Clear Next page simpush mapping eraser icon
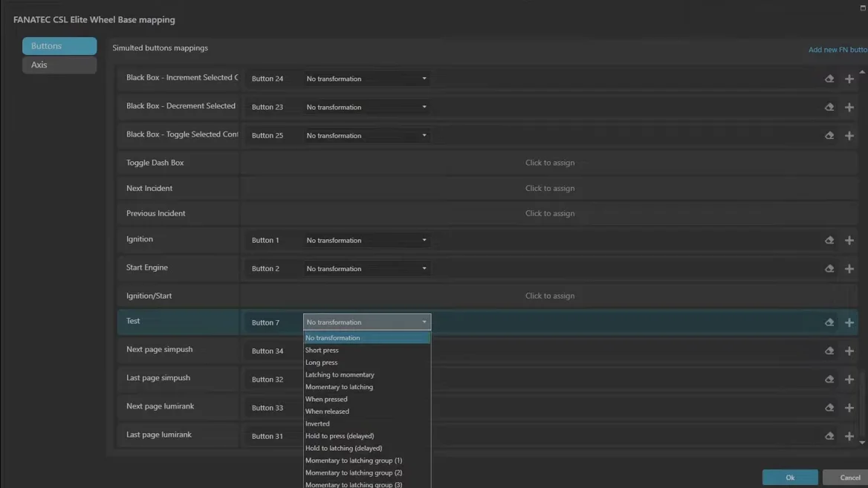 coord(829,351)
